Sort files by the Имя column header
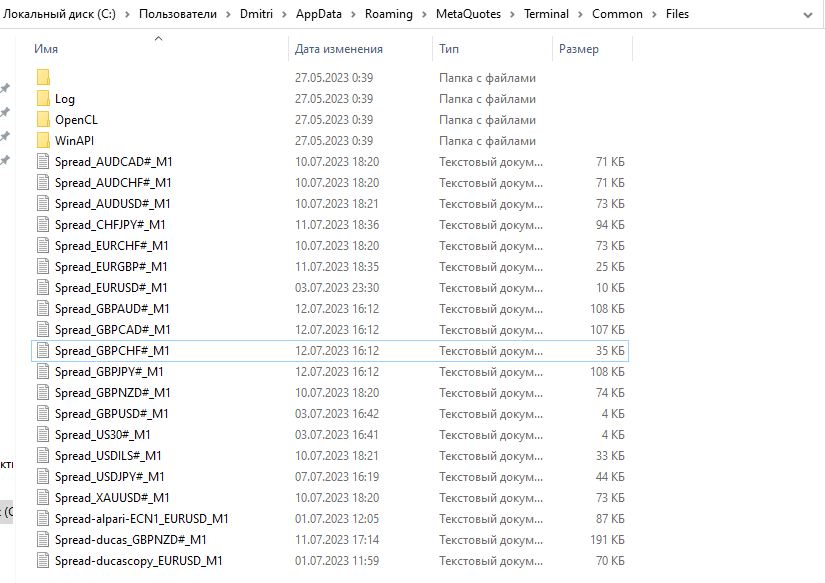This screenshot has height=583, width=825. 46,49
